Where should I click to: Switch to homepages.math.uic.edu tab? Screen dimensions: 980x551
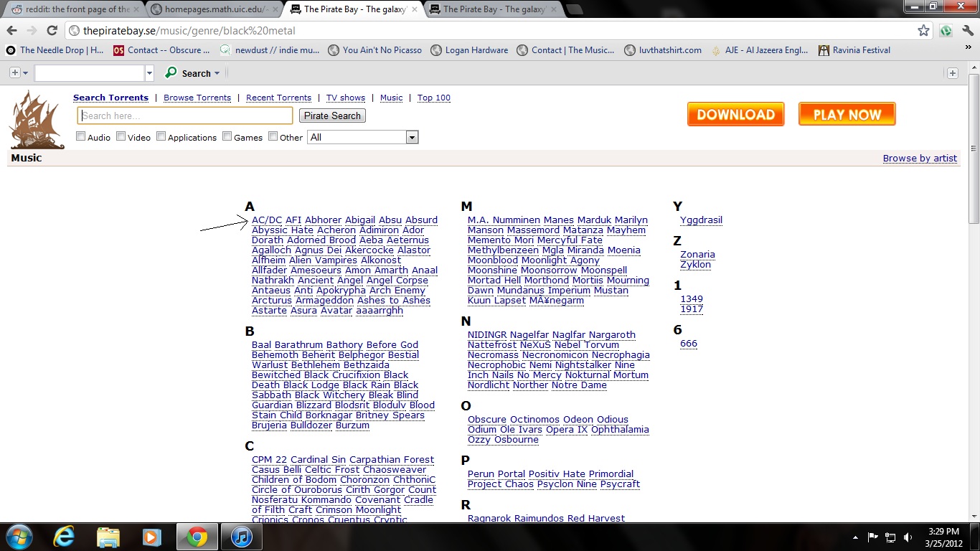[212, 9]
